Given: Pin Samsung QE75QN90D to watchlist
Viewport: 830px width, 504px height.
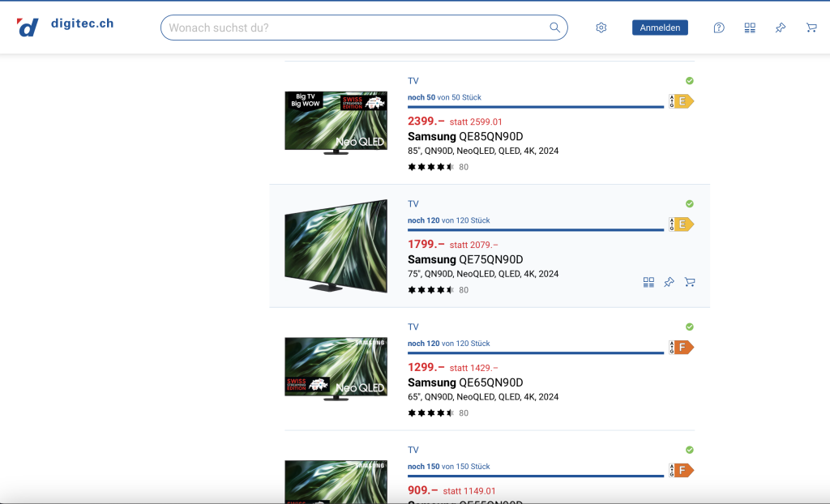Looking at the screenshot, I should (x=669, y=282).
